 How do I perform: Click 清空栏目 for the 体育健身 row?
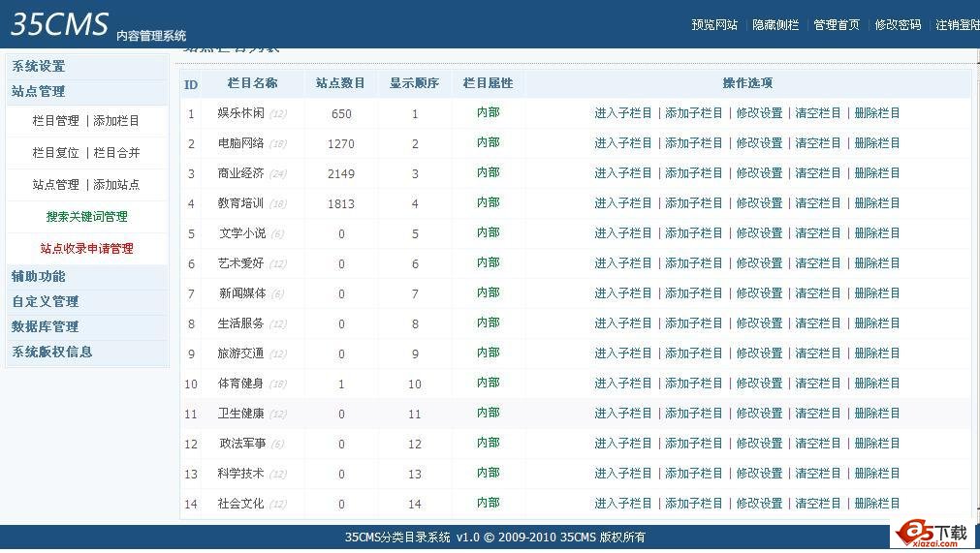(x=818, y=384)
